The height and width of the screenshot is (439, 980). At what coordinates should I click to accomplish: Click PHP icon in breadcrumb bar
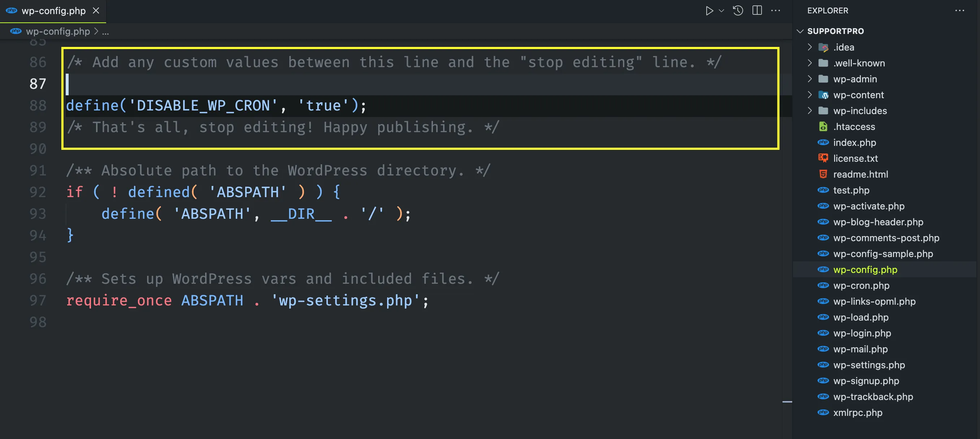coord(16,31)
